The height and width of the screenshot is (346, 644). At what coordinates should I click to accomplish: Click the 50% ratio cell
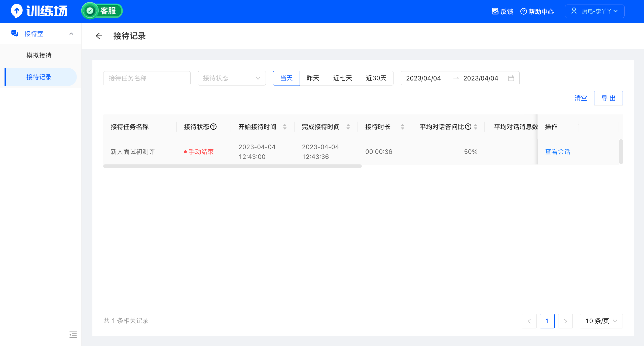[x=471, y=152]
